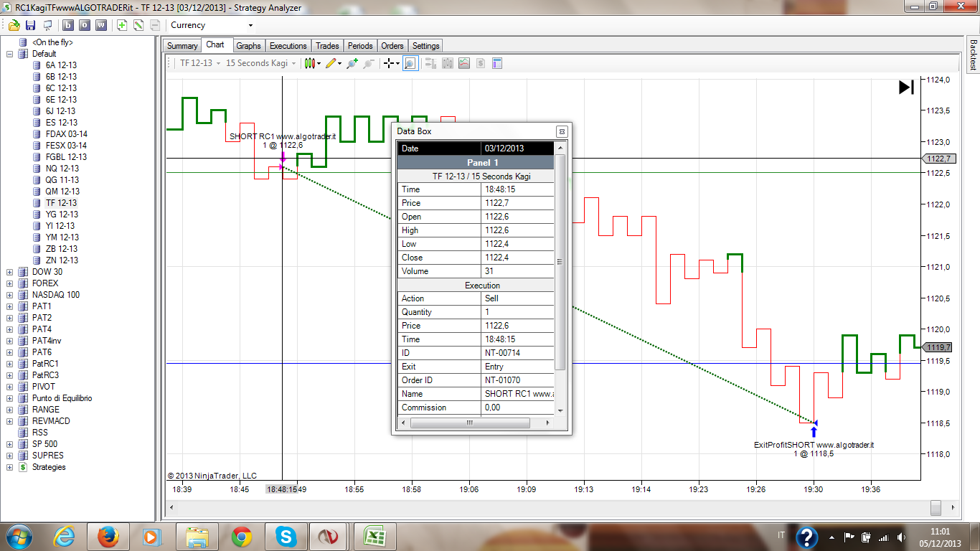Open the Backtest side tab
The height and width of the screenshot is (551, 980).
point(973,54)
